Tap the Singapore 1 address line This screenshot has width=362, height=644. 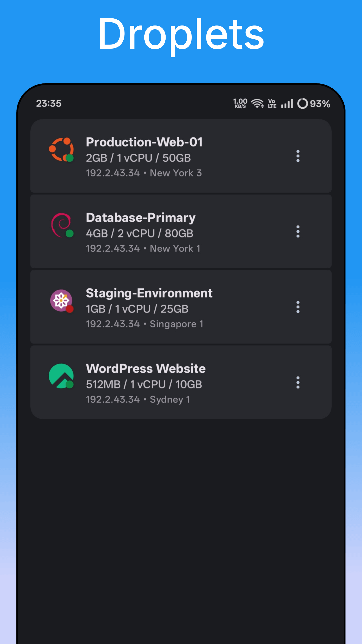point(144,324)
